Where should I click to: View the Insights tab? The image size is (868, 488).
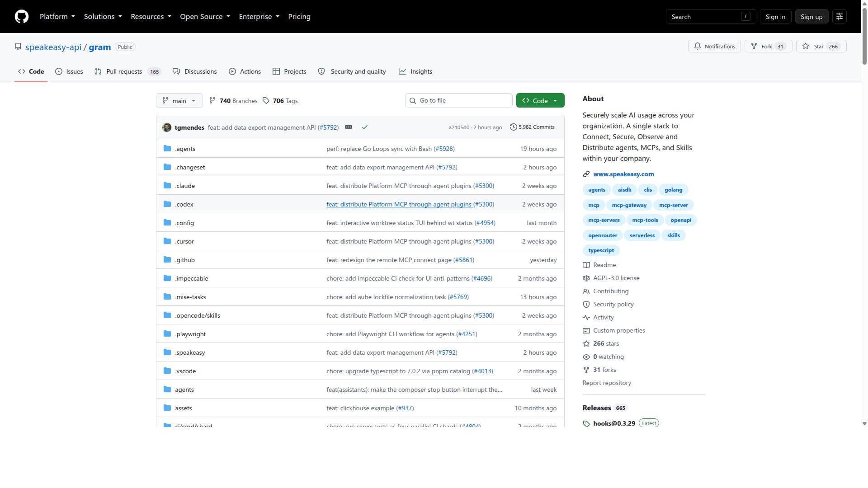tap(415, 72)
